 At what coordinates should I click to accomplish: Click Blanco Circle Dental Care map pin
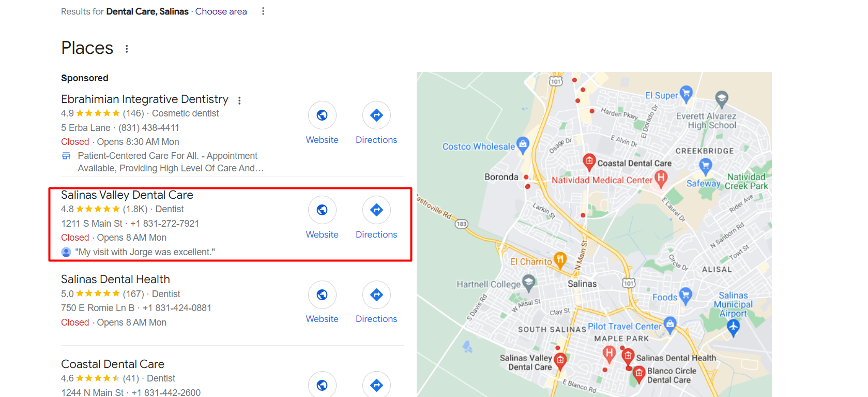(x=639, y=373)
